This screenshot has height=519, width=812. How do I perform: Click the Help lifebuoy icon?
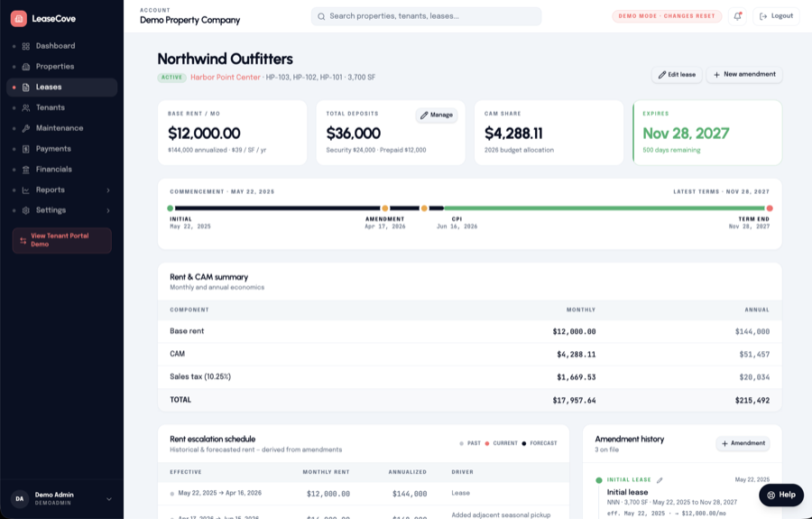click(771, 496)
